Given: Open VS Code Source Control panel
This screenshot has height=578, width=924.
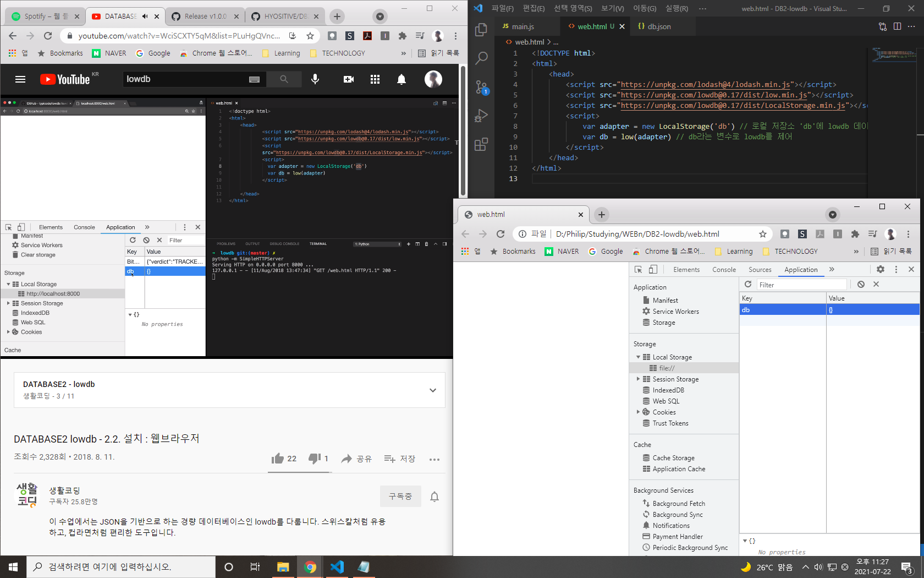Looking at the screenshot, I should point(481,87).
